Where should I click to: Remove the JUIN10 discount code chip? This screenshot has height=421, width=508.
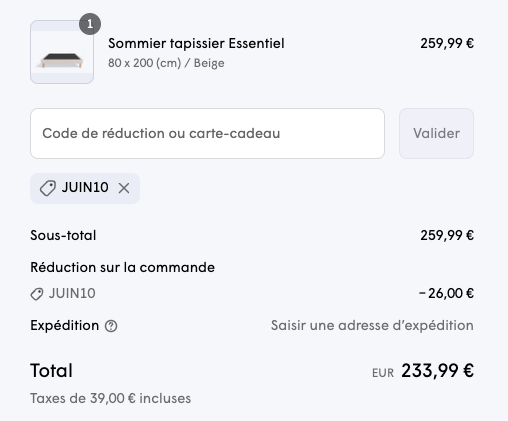coord(124,188)
